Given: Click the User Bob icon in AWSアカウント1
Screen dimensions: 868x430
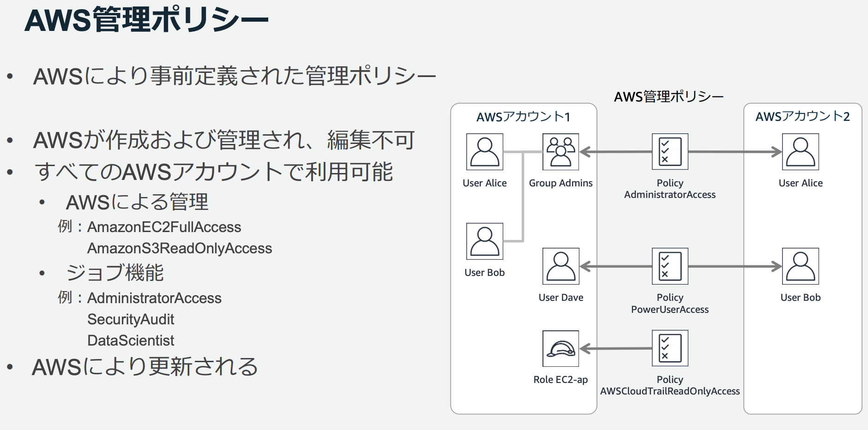Looking at the screenshot, I should coord(484,241).
